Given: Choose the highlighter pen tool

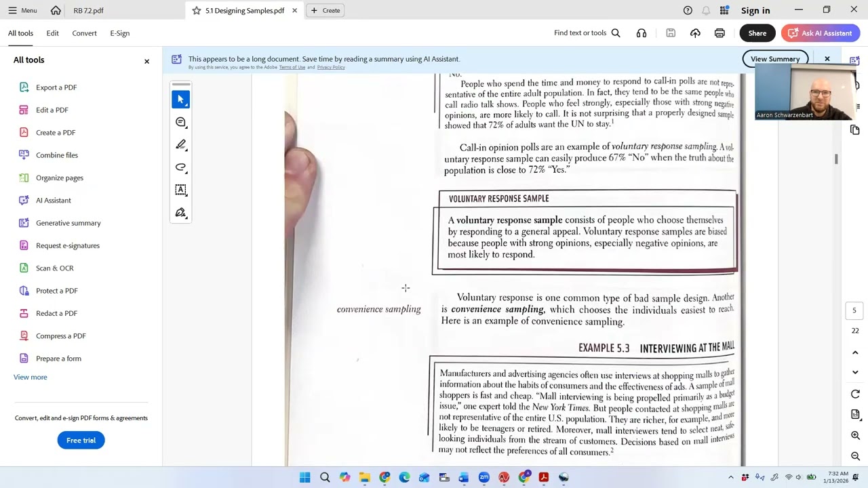Looking at the screenshot, I should [180, 145].
